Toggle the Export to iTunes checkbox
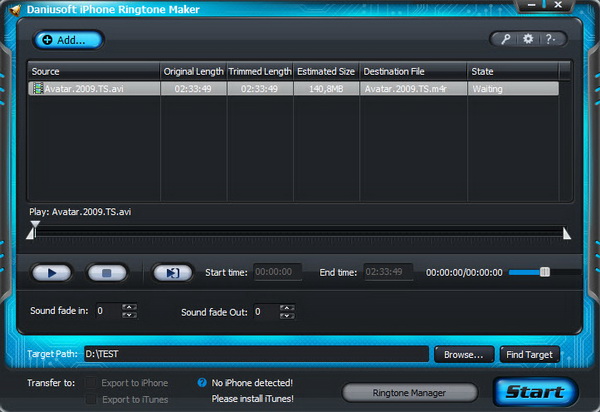Viewport: 600px width, 412px height. pyautogui.click(x=93, y=400)
